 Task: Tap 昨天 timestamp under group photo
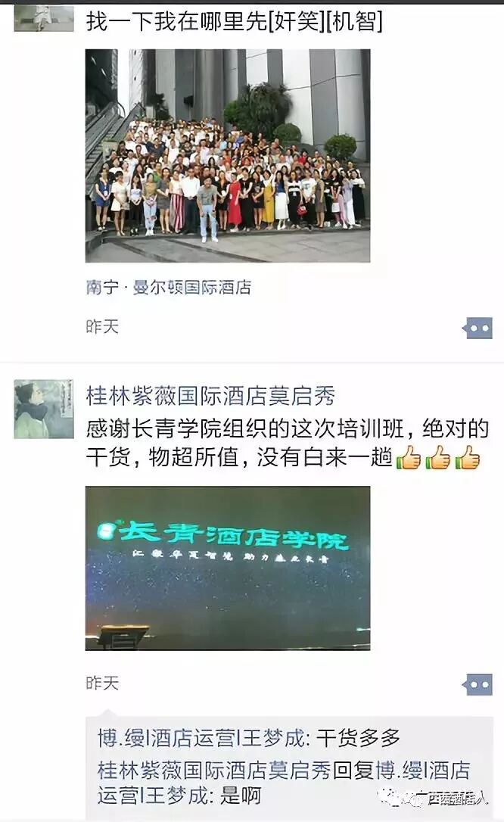pos(102,326)
